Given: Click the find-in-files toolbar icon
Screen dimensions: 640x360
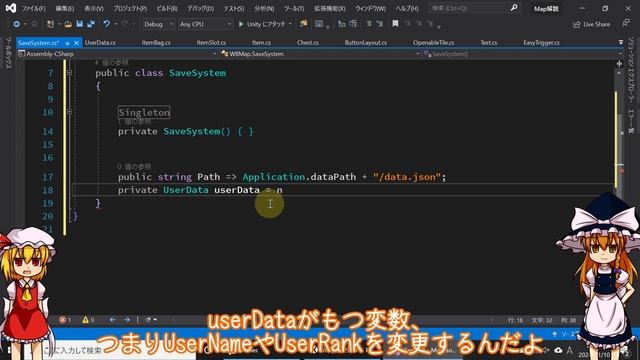Looking at the screenshot, I should [303, 24].
